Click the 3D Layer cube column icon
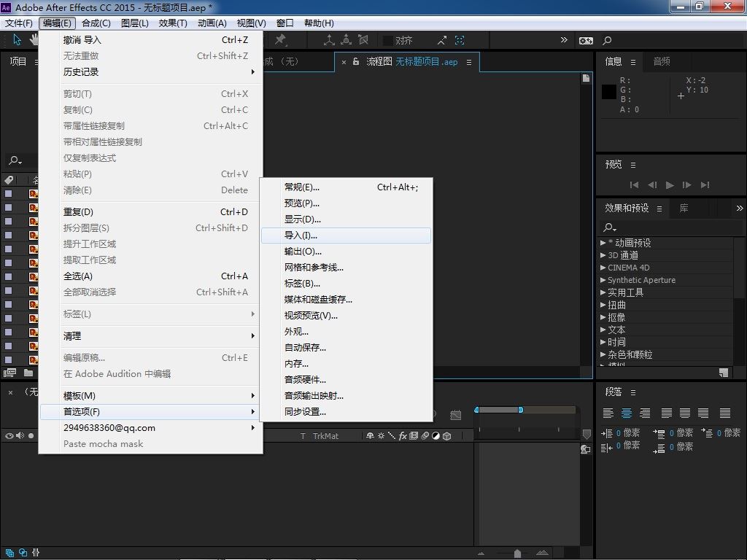This screenshot has width=747, height=560. (447, 436)
